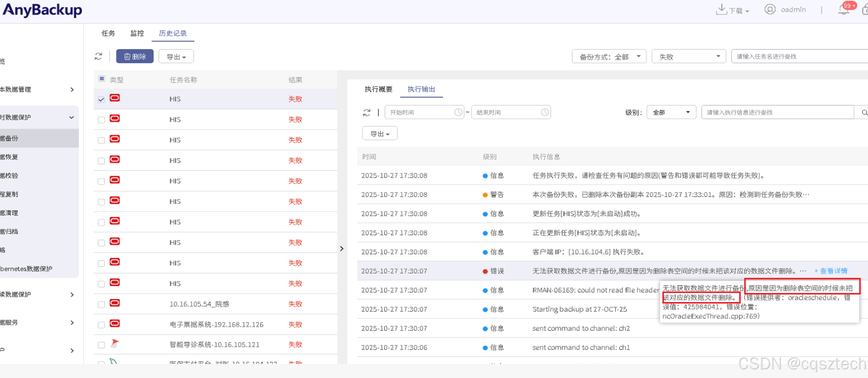Open the 备份方式 dropdown
Screen dimensions: 868x378
click(608, 57)
